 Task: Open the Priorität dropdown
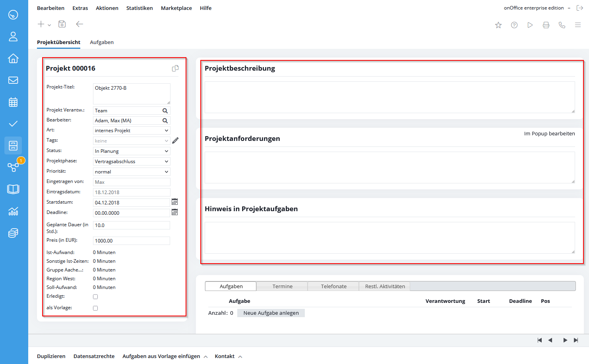tap(132, 172)
